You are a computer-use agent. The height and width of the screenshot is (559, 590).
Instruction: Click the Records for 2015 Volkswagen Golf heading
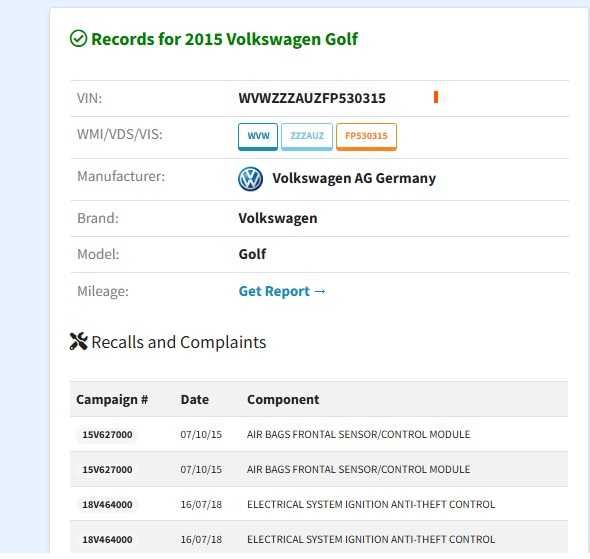pos(225,39)
